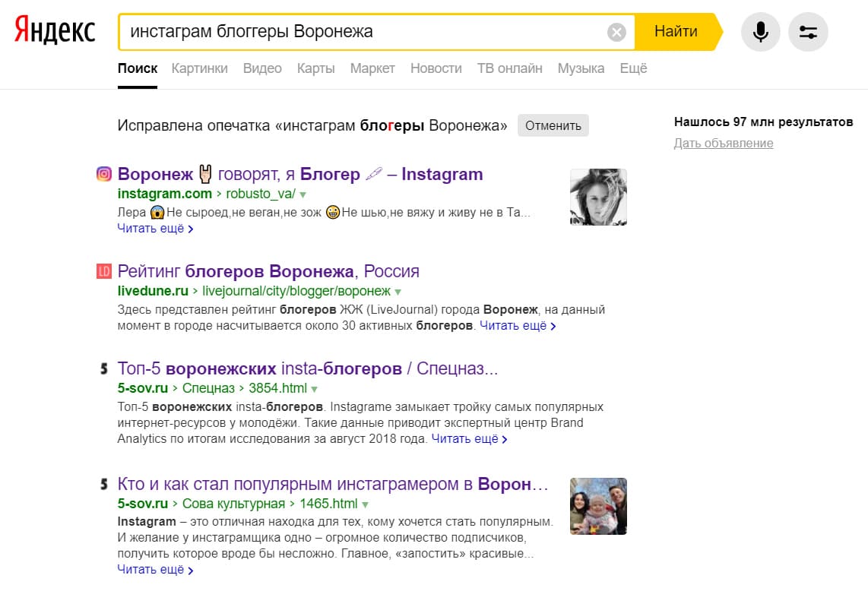Open the black-and-white woman photo thumbnail

(598, 197)
